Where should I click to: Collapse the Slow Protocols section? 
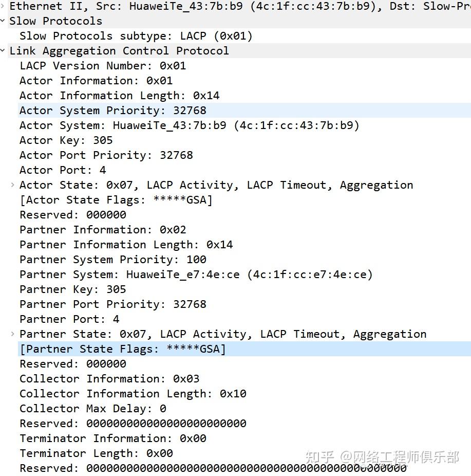click(3, 21)
